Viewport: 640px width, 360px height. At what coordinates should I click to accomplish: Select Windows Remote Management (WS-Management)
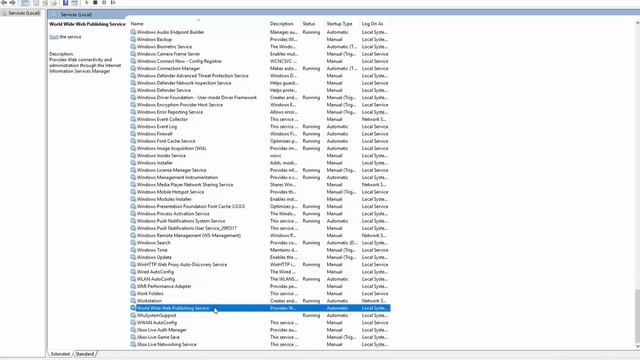(x=260, y=235)
